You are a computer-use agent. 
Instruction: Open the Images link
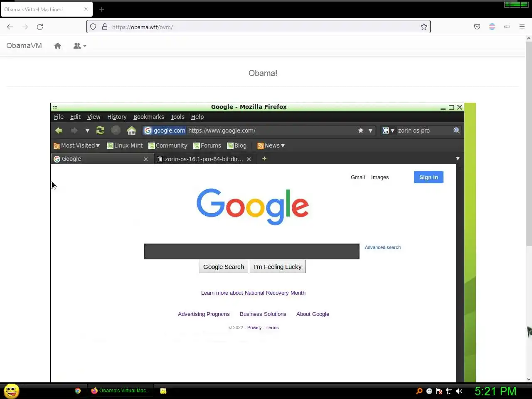(380, 177)
